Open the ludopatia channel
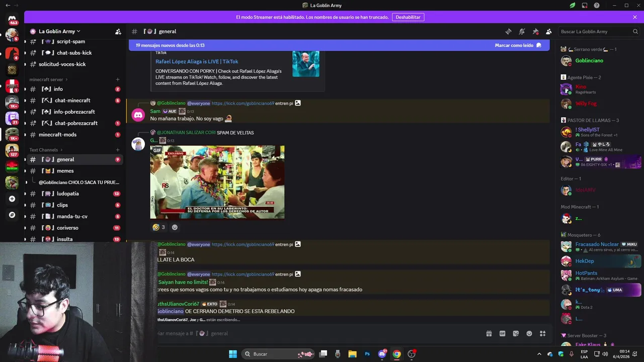This screenshot has height=362, width=644. click(74, 194)
